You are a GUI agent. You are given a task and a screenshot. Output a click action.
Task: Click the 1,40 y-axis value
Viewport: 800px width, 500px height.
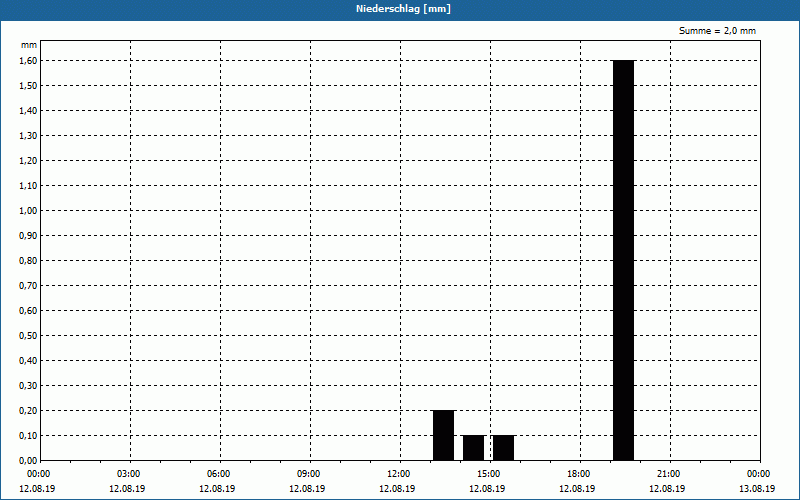(28, 110)
